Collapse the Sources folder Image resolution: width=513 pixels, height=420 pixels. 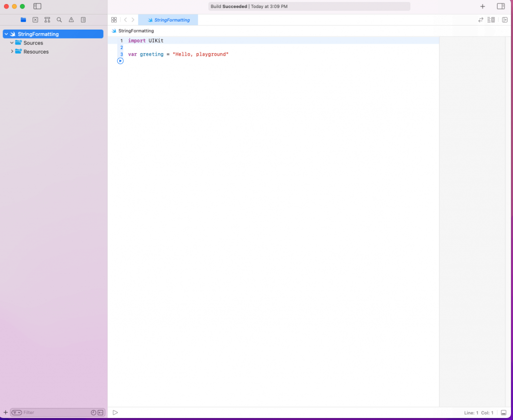[12, 43]
